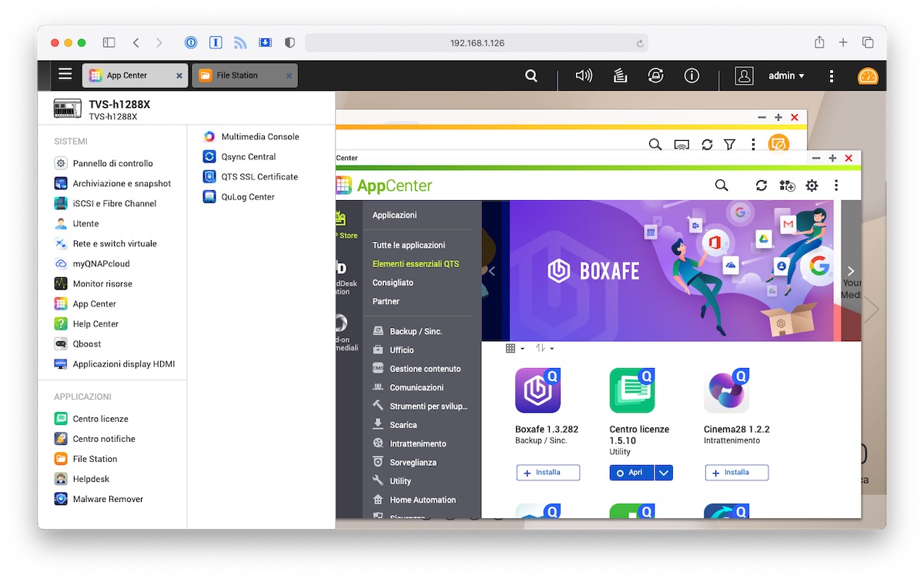The width and height of the screenshot is (924, 579).
Task: Select Partner category
Action: (x=386, y=301)
